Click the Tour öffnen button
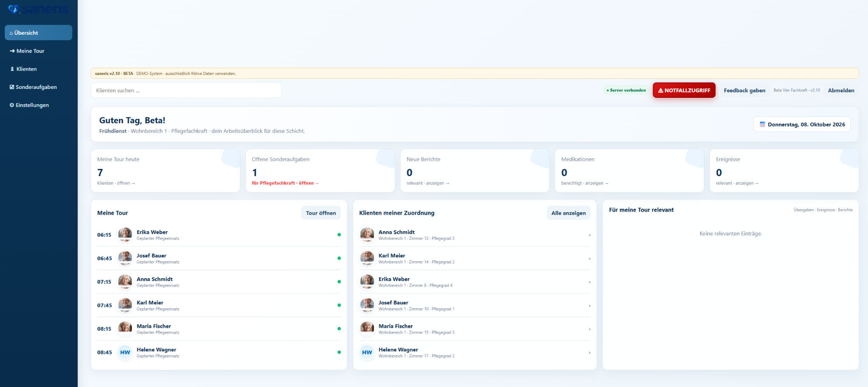Image resolution: width=868 pixels, height=387 pixels. pos(321,213)
